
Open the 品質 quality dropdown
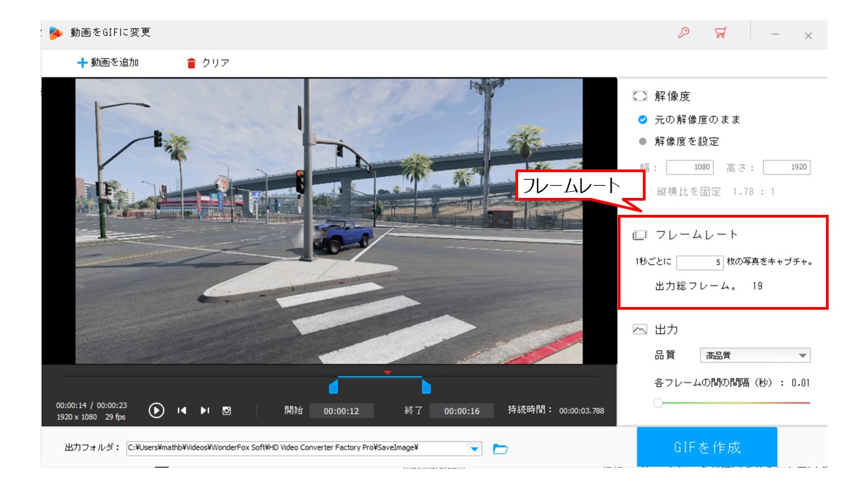pyautogui.click(x=755, y=355)
